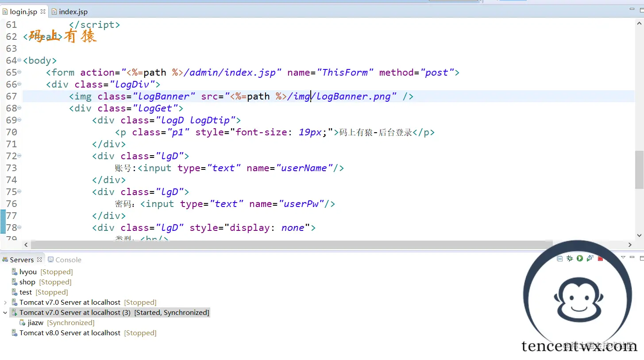Click the "userPw" attribute value
The width and height of the screenshot is (644, 360).
coord(301,203)
